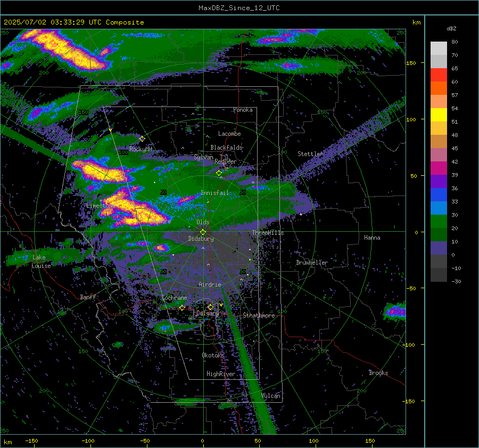This screenshot has height=448, width=479.
Task: Pick the light blue legend swatch below 33
Action: pyautogui.click(x=439, y=208)
